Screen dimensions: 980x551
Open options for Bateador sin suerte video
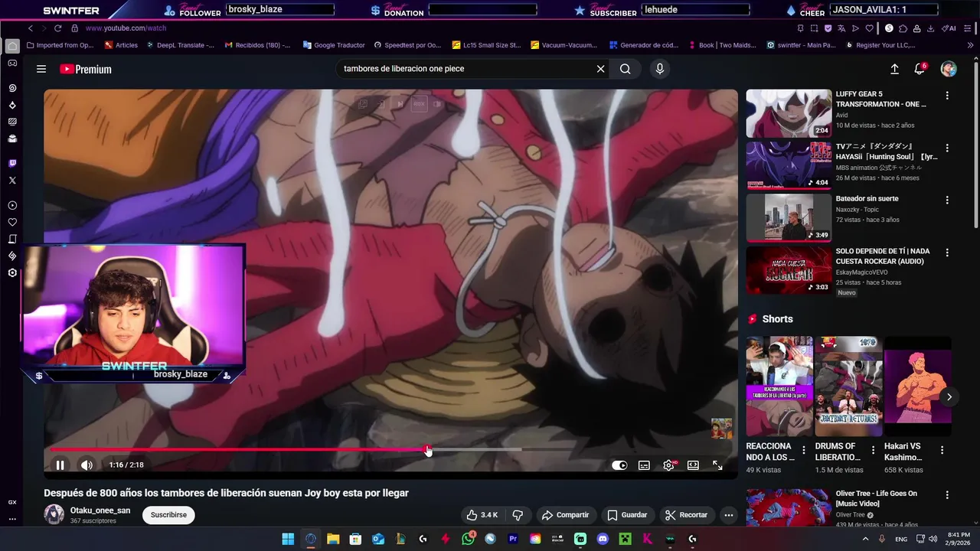tap(947, 200)
